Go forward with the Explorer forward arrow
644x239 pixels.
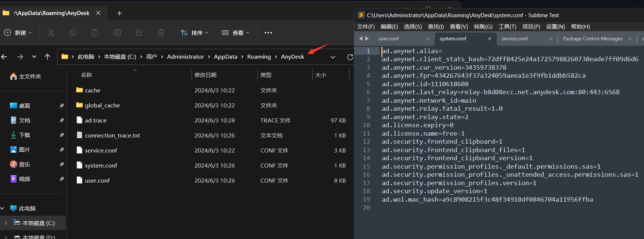pyautogui.click(x=20, y=57)
